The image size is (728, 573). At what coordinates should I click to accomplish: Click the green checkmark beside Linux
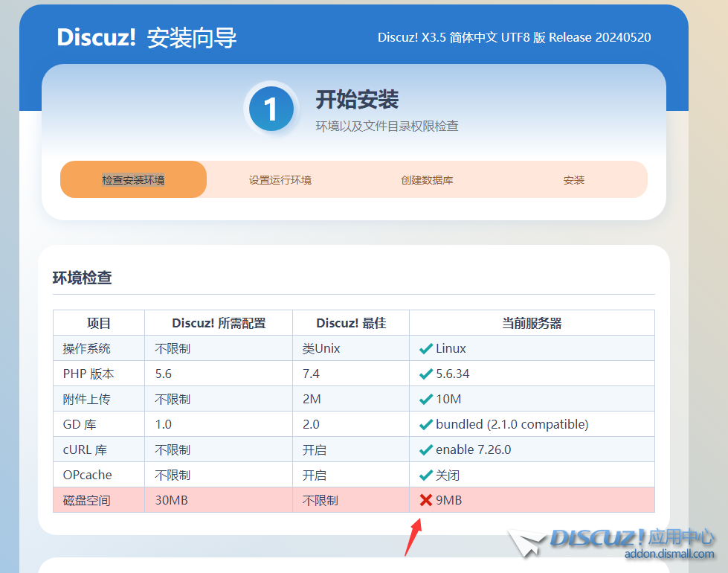[x=426, y=348]
